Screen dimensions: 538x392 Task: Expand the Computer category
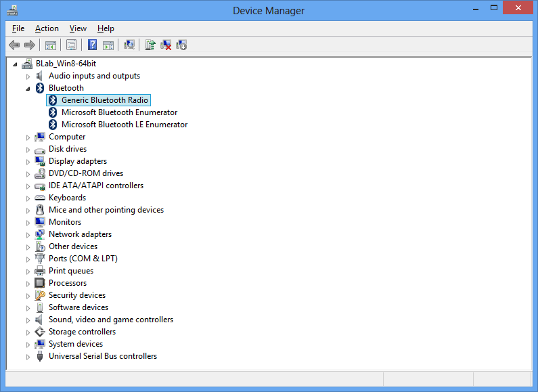tap(28, 137)
